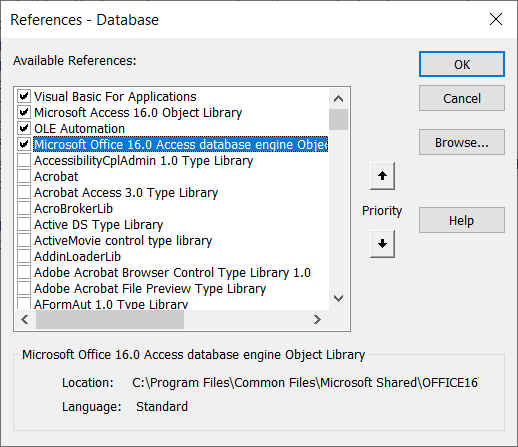The height and width of the screenshot is (447, 518).
Task: Click the vertical scrollbar up arrow
Action: coord(338,99)
